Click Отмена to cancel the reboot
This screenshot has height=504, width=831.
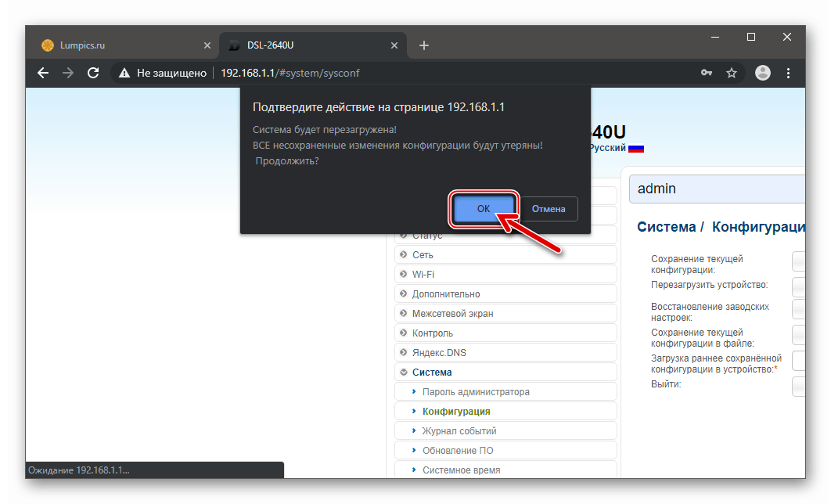(x=549, y=209)
